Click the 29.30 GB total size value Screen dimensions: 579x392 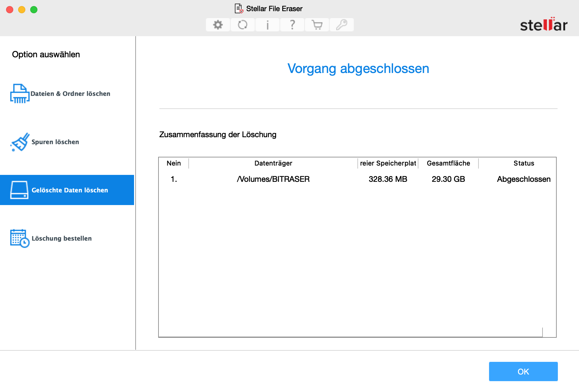click(x=448, y=179)
